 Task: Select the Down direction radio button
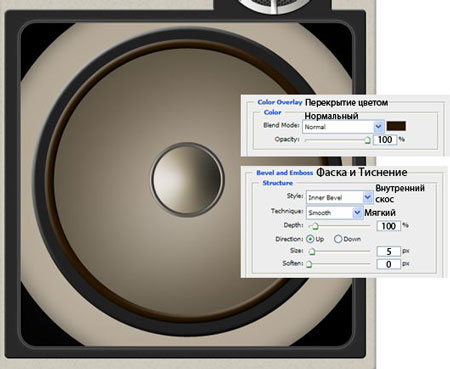(x=338, y=239)
